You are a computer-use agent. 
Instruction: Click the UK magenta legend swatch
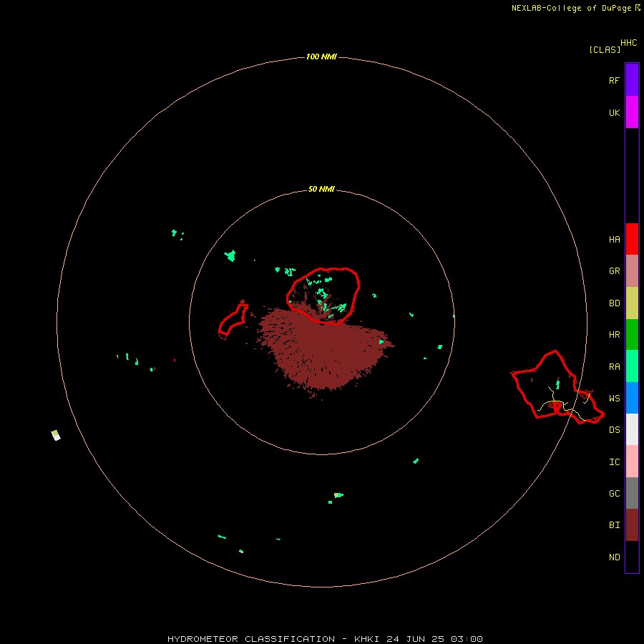click(x=632, y=112)
